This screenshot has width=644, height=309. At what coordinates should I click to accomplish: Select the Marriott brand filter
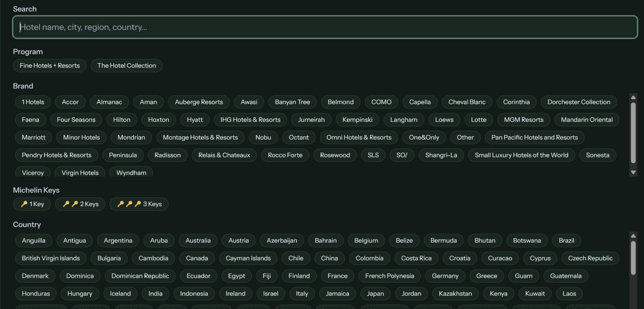click(34, 137)
